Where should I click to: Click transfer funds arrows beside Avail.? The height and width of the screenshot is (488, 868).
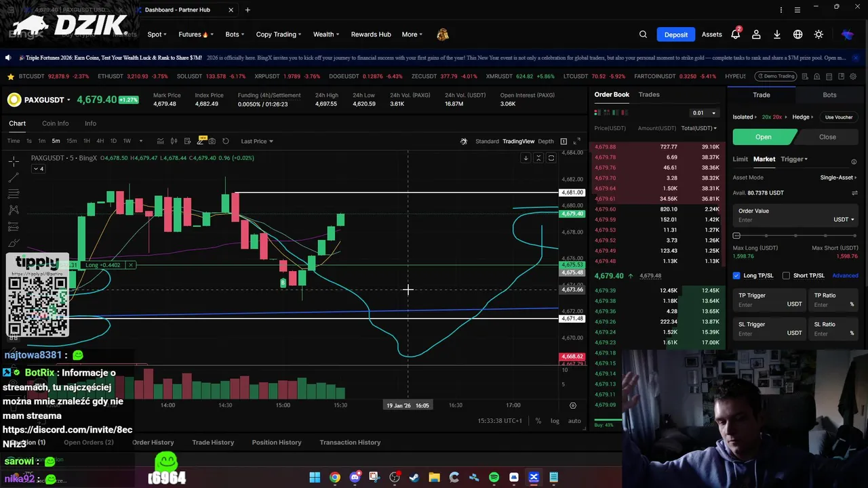pos(854,193)
